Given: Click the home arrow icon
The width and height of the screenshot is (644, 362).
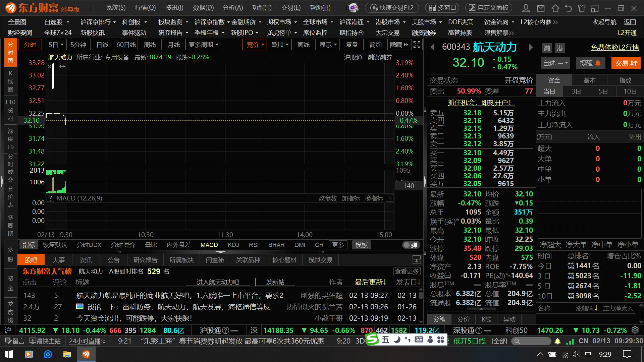Looking at the screenshot, I should [x=555, y=8].
